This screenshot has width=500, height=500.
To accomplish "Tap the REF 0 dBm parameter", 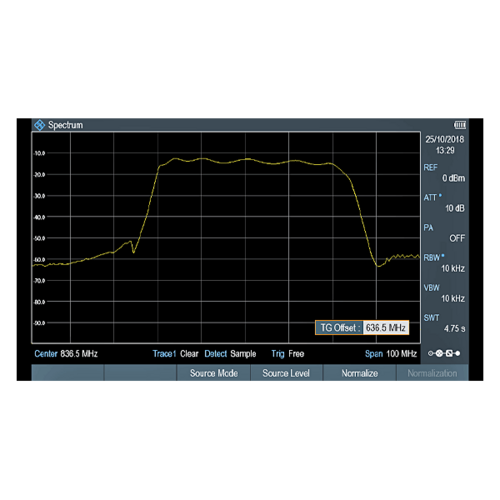I will [444, 173].
